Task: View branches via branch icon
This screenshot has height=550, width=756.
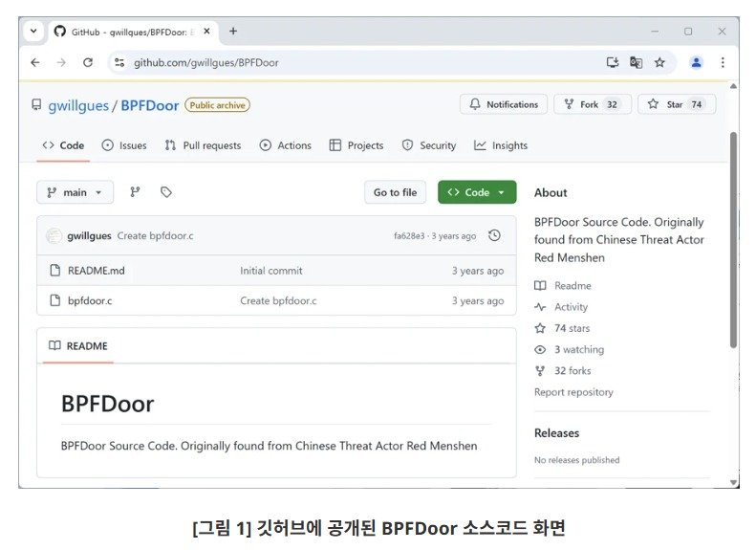Action: [x=135, y=192]
